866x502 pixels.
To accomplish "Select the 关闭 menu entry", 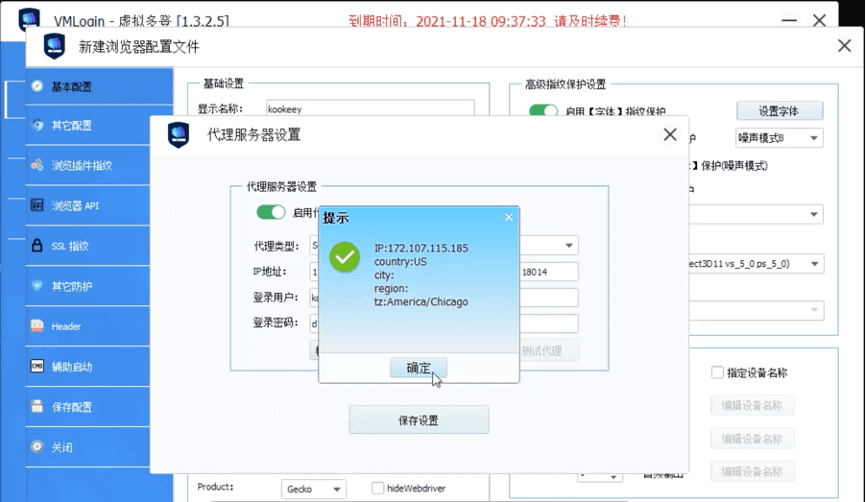I will (x=88, y=447).
